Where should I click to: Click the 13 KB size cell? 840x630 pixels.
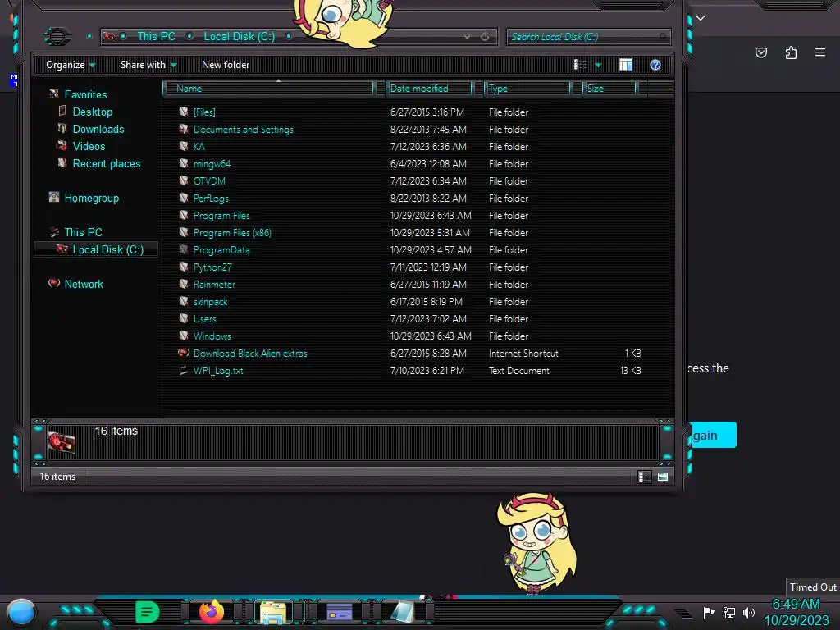[x=631, y=371]
